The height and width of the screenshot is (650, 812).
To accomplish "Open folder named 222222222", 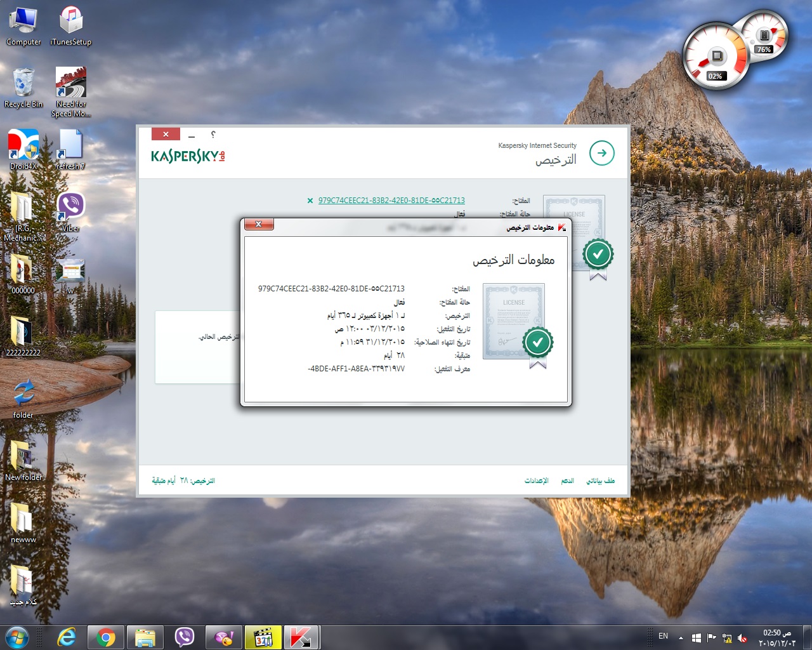I will point(23,336).
